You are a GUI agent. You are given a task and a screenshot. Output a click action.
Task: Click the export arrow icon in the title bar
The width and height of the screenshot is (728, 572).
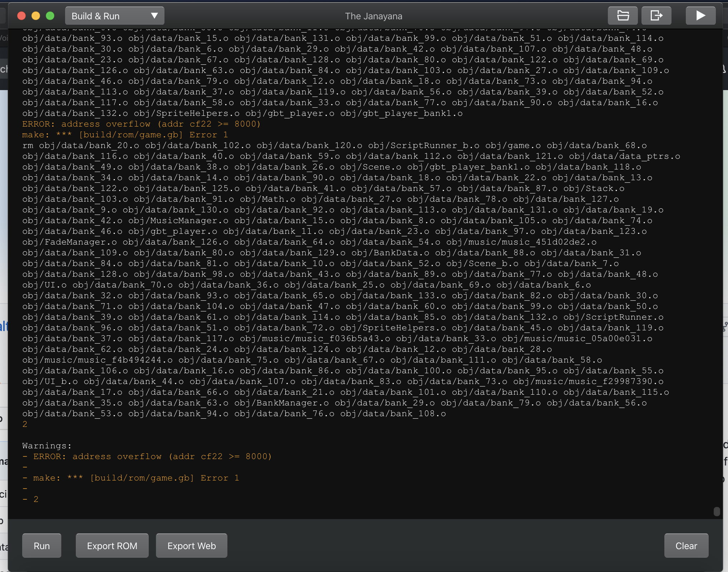coord(656,16)
